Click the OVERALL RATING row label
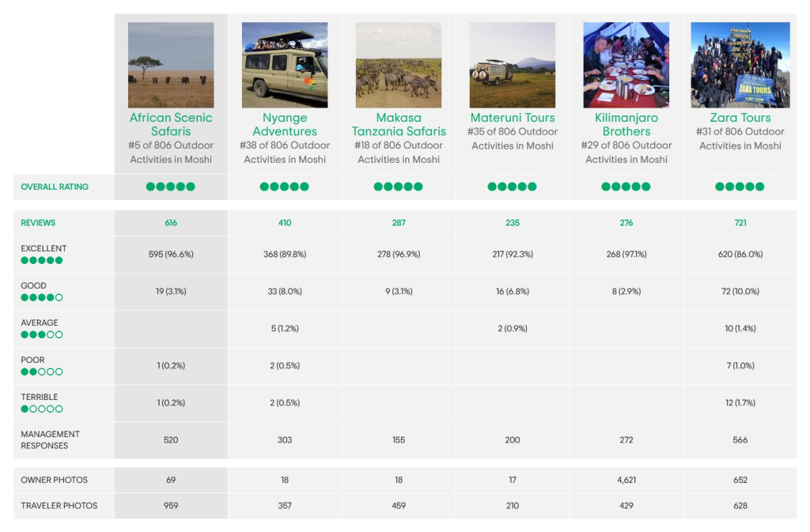The height and width of the screenshot is (532, 810). point(55,187)
